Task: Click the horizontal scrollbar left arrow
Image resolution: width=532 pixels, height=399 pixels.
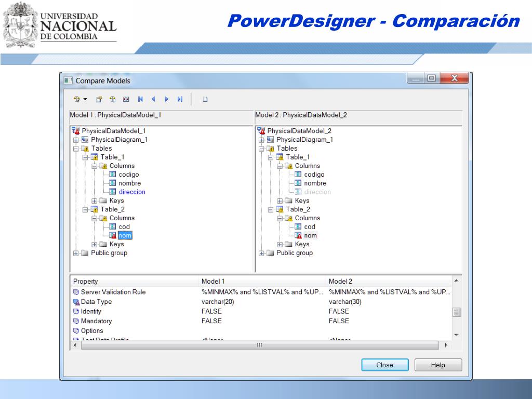Action: click(x=75, y=345)
